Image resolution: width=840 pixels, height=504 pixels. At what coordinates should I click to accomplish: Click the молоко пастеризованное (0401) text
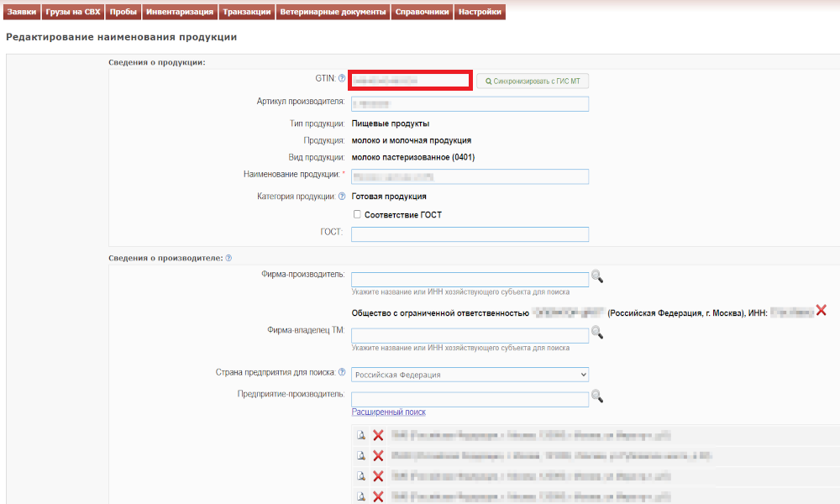(413, 157)
